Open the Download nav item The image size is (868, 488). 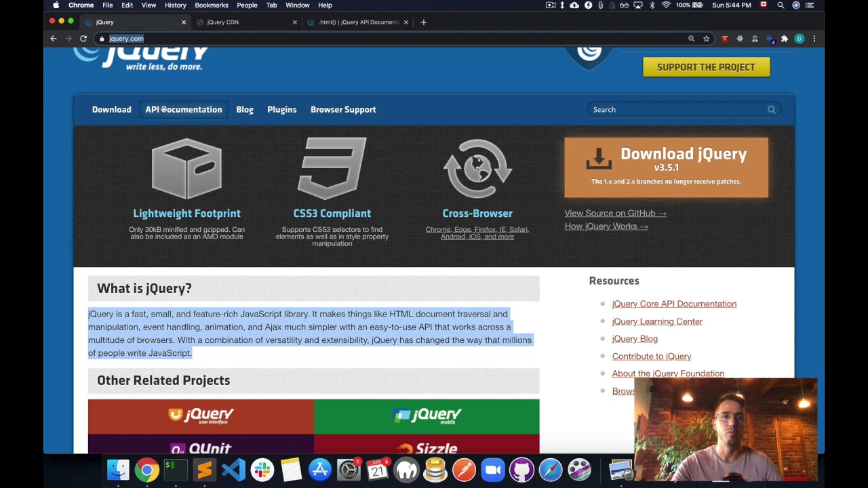112,110
